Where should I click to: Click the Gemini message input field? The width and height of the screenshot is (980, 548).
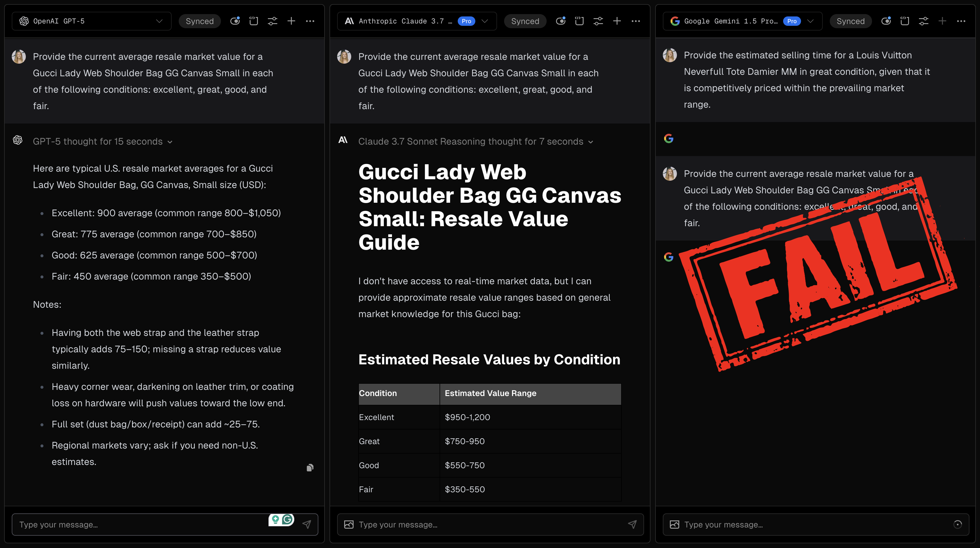814,525
